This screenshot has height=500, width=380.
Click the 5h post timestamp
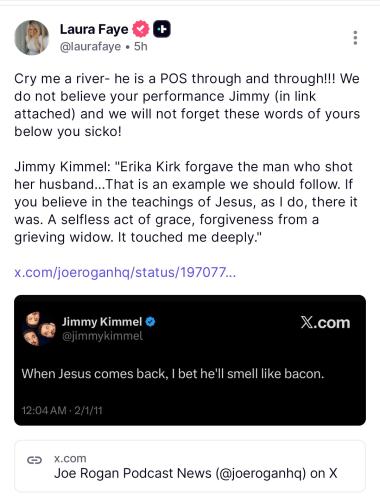pos(141,46)
